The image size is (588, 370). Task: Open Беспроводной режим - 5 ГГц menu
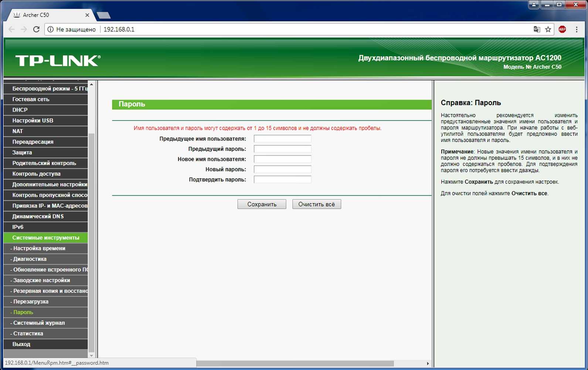click(45, 88)
